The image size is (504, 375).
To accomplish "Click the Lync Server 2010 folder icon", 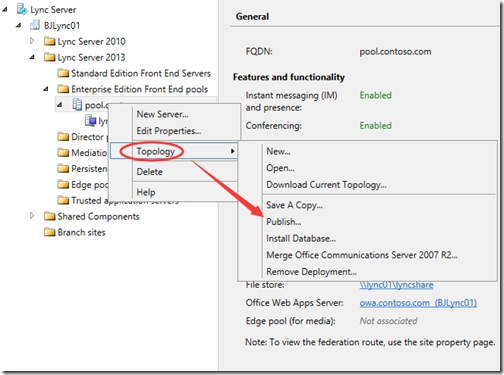I will coord(50,41).
